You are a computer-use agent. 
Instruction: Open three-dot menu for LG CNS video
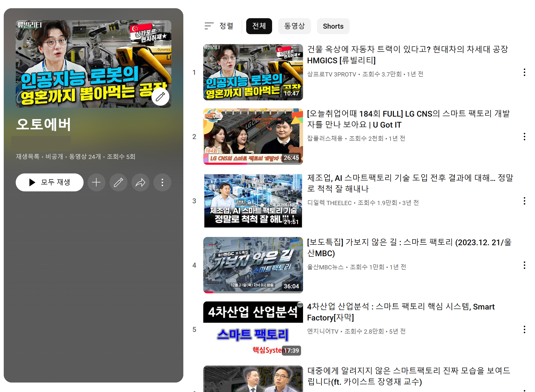tap(525, 137)
